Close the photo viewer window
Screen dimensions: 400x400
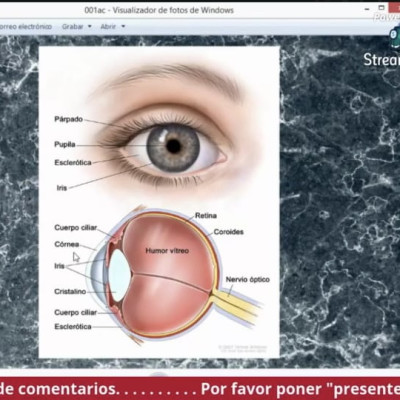397,8
